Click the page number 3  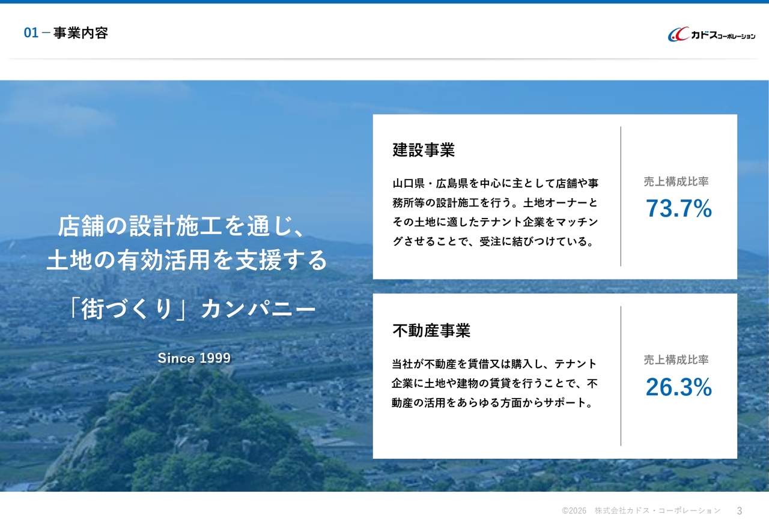[x=740, y=511]
